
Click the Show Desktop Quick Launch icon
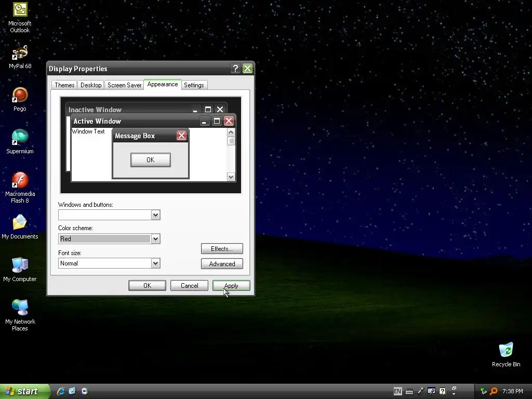pyautogui.click(x=72, y=391)
